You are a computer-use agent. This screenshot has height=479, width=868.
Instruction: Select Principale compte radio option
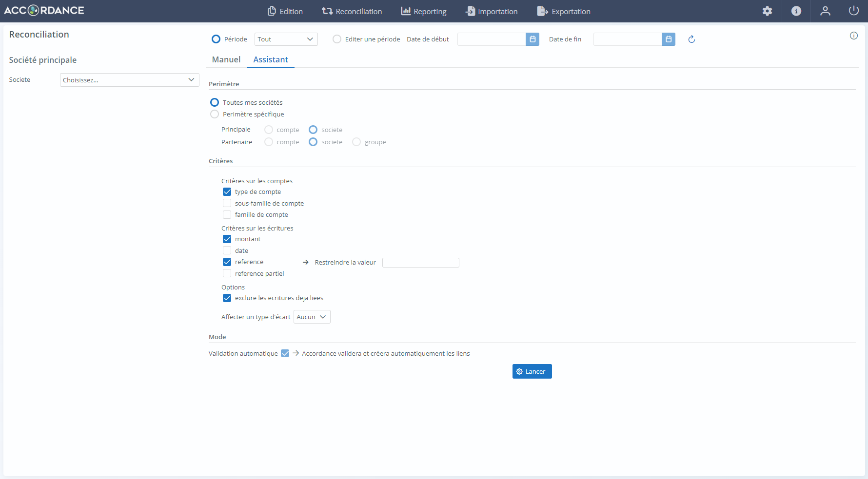point(269,130)
